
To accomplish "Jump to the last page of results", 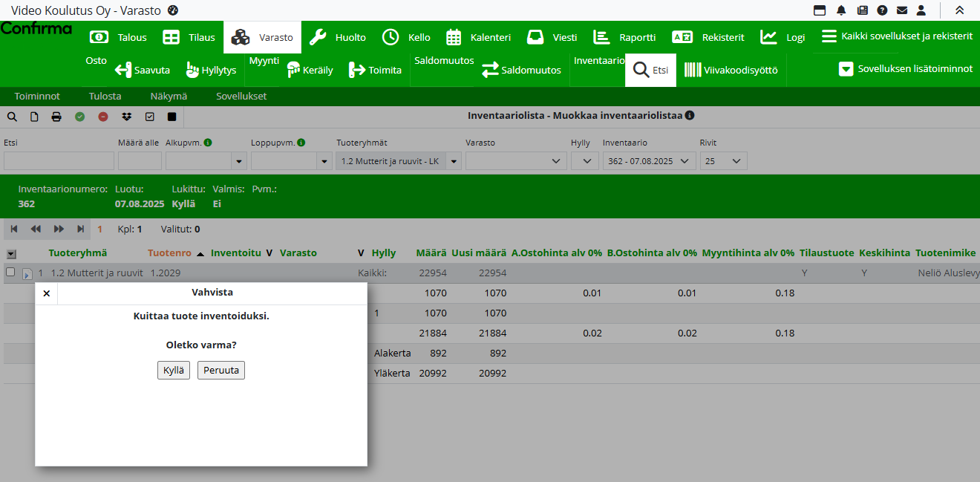I will 81,229.
